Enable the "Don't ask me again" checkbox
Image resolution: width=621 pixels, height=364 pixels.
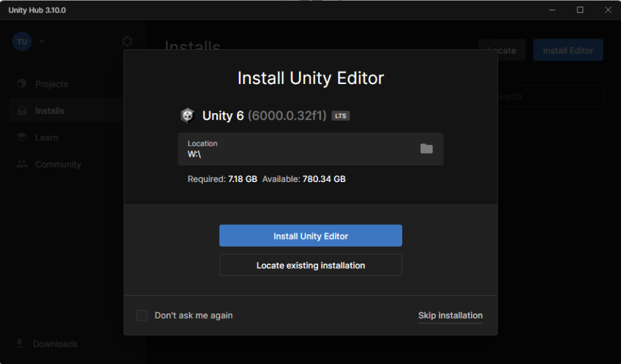[x=142, y=315]
